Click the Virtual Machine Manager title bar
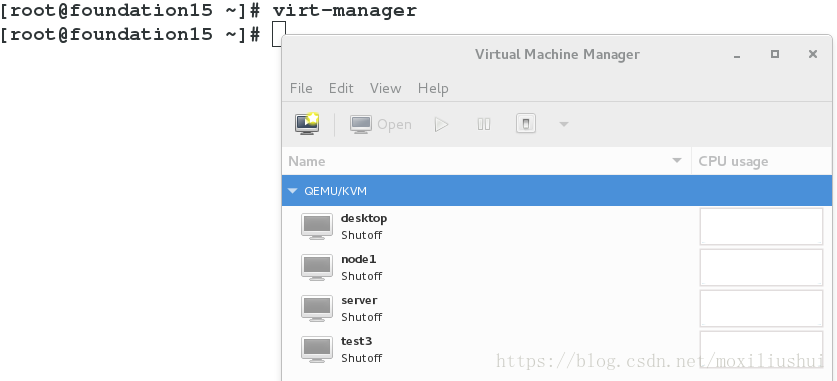 pos(557,54)
